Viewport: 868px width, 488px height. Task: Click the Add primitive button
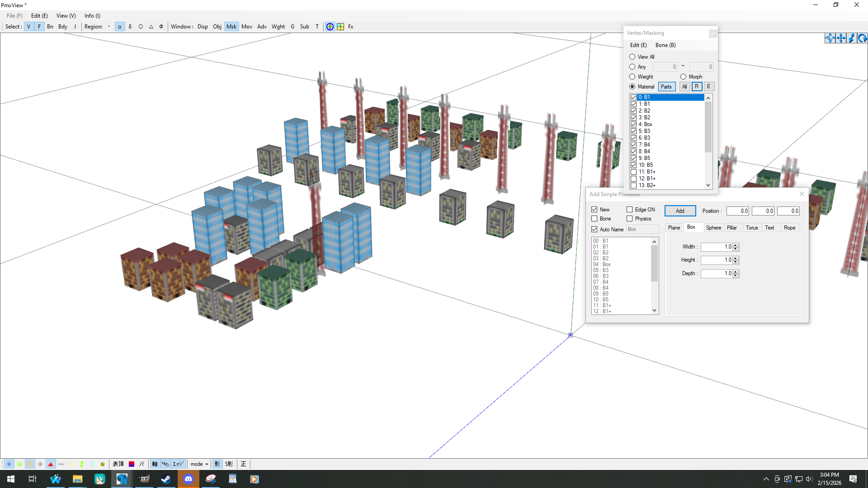tap(679, 211)
